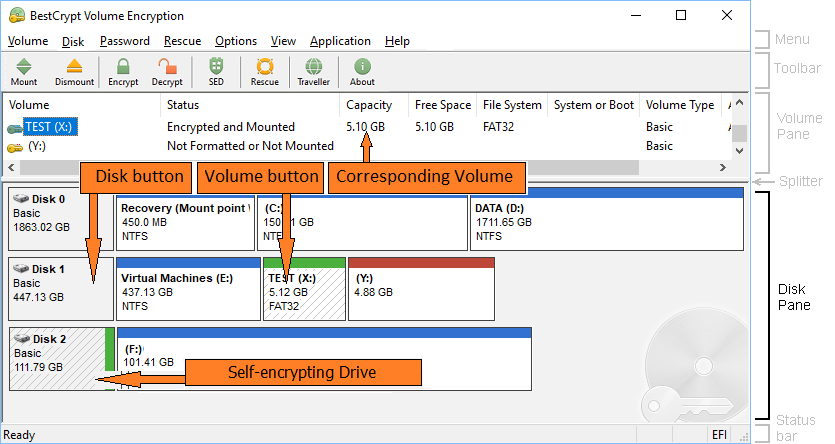Image resolution: width=835 pixels, height=444 pixels.
Task: Open the Help menu
Action: point(397,41)
